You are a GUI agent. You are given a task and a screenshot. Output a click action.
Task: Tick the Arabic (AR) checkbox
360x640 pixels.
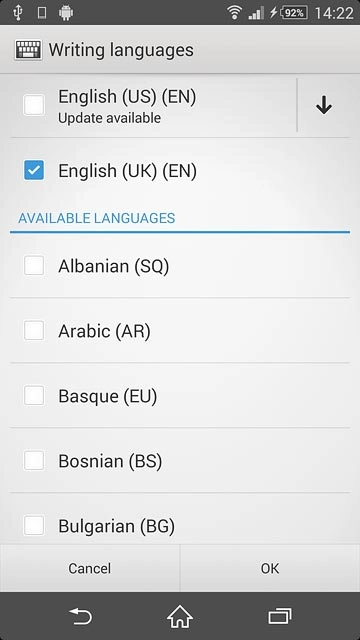pyautogui.click(x=34, y=330)
